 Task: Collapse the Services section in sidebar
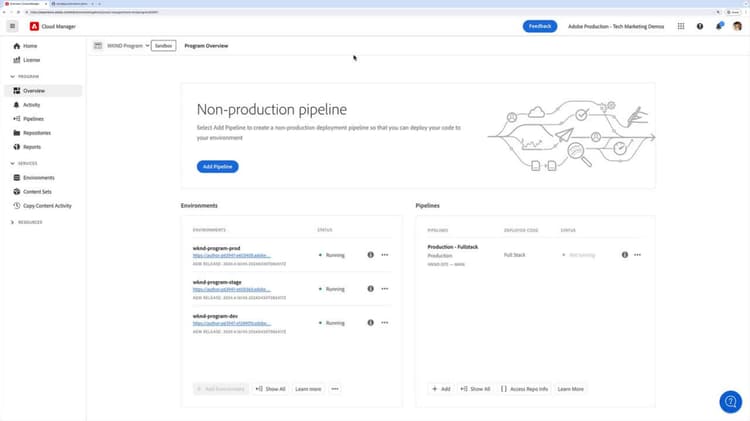pos(13,163)
